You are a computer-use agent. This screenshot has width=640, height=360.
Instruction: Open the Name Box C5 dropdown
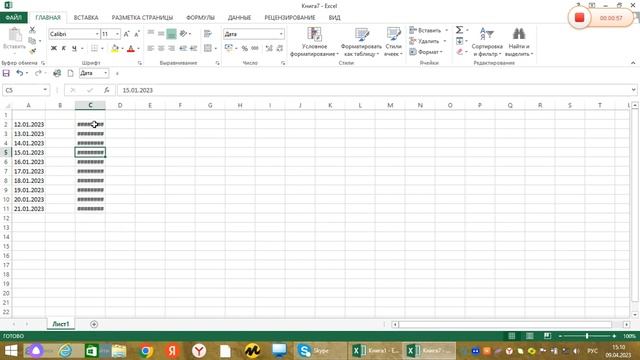(x=45, y=90)
